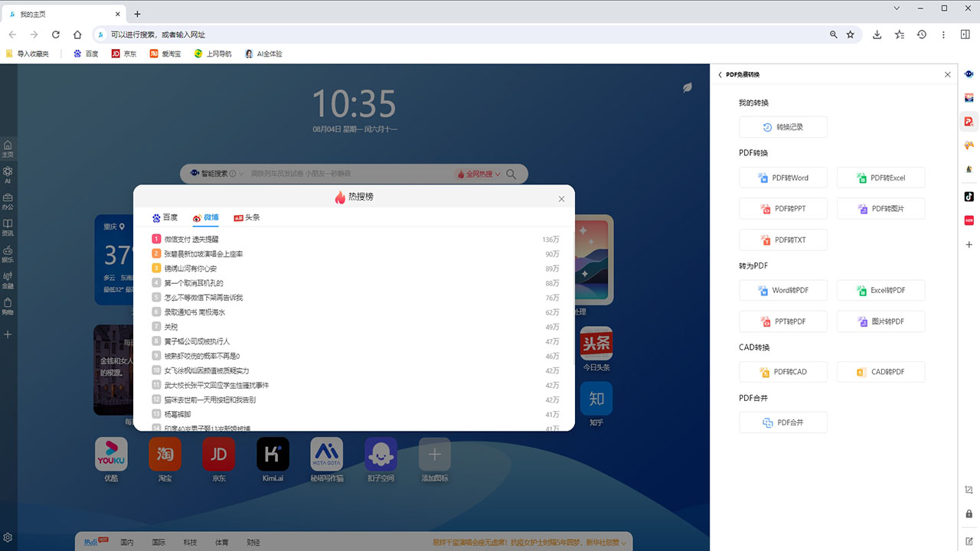Select the 科技 tab in bottom news bar
Image resolution: width=980 pixels, height=551 pixels.
click(x=190, y=542)
